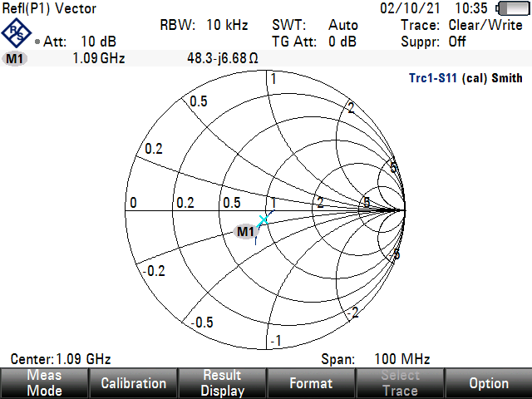
Task: Click the cyan marker cross on Smith chart
Action: (264, 220)
